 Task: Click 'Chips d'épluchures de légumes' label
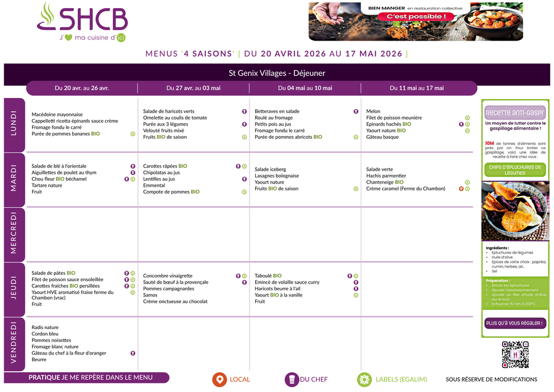515,169
